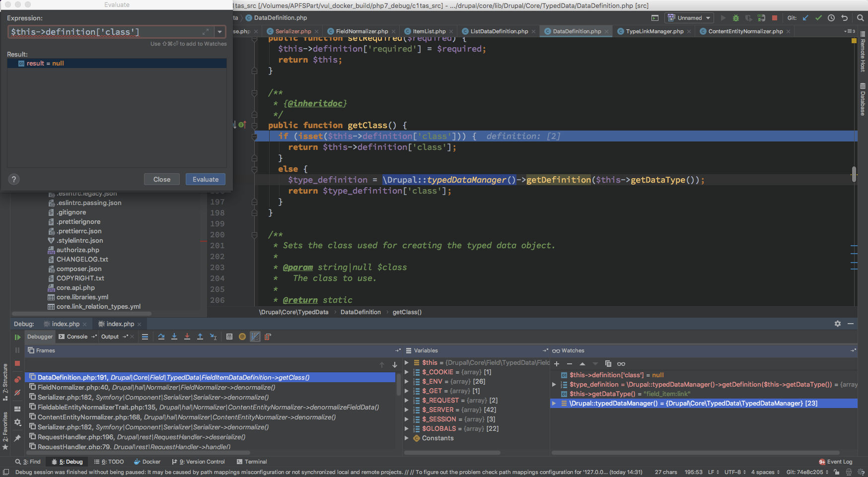Expand the $type_definition watch entry
This screenshot has height=477, width=868.
click(x=554, y=384)
